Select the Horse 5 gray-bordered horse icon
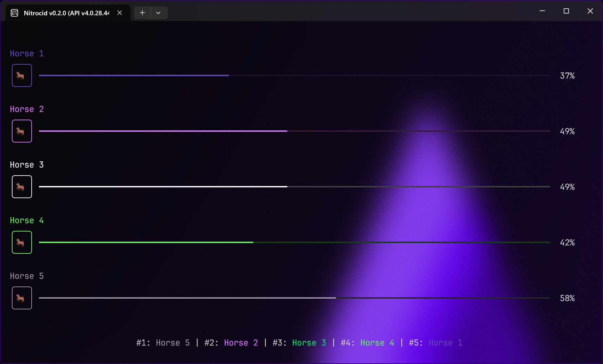The width and height of the screenshot is (603, 364). pyautogui.click(x=22, y=298)
